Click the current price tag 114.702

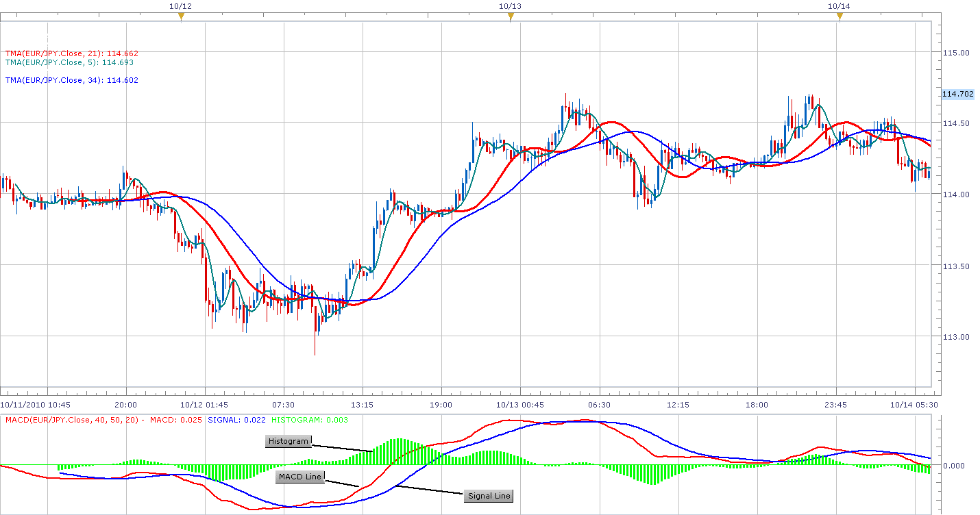pos(957,94)
